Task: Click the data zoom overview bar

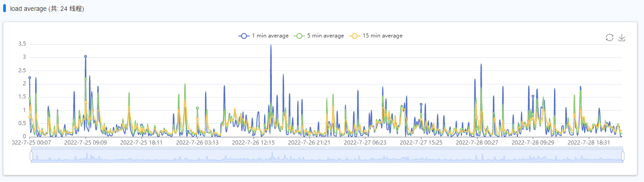Action: pyautogui.click(x=327, y=156)
